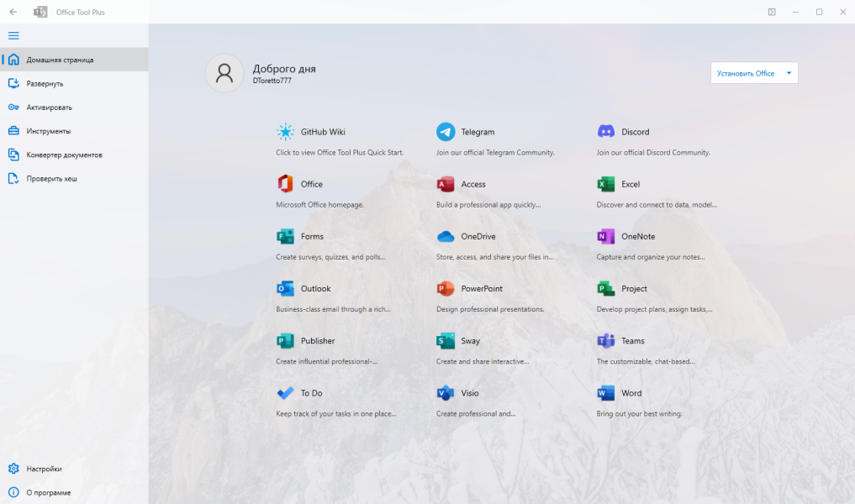The width and height of the screenshot is (855, 504).
Task: Open Проверить хеш in sidebar
Action: click(74, 178)
